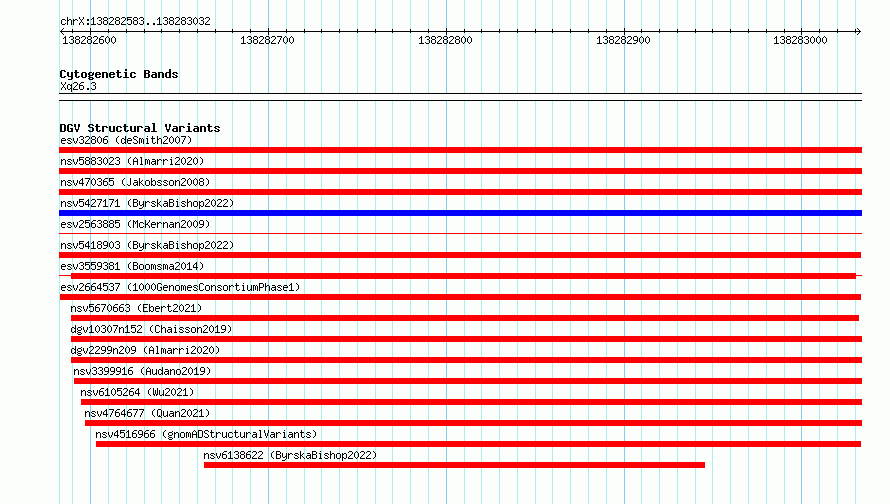The height and width of the screenshot is (504, 890).
Task: Click the short red bar for nsv6138622
Action: [x=454, y=465]
